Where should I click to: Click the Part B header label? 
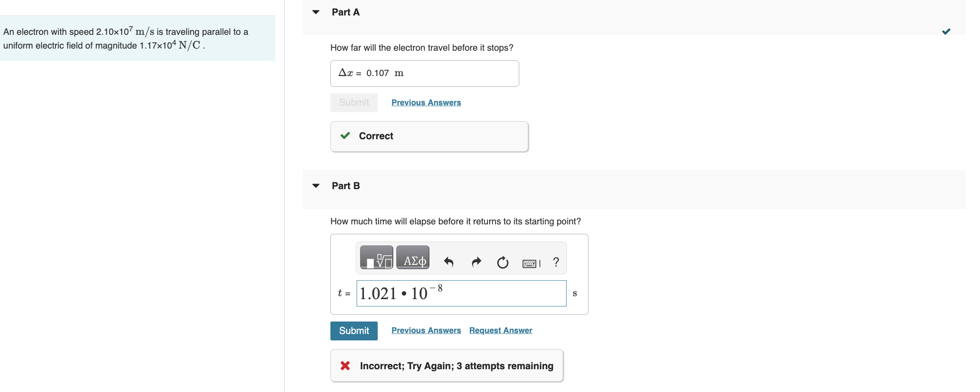[x=345, y=186]
